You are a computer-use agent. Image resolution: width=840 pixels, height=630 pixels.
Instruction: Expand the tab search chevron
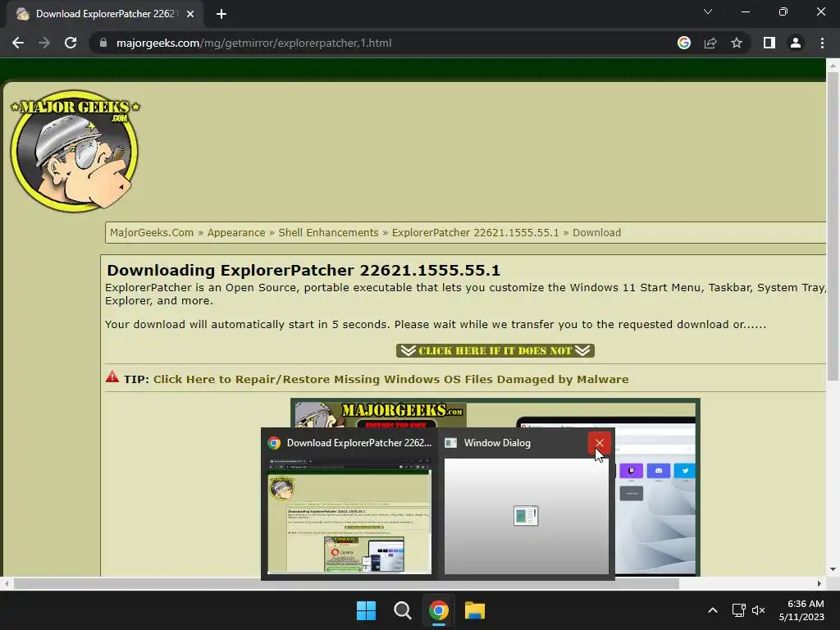point(708,11)
